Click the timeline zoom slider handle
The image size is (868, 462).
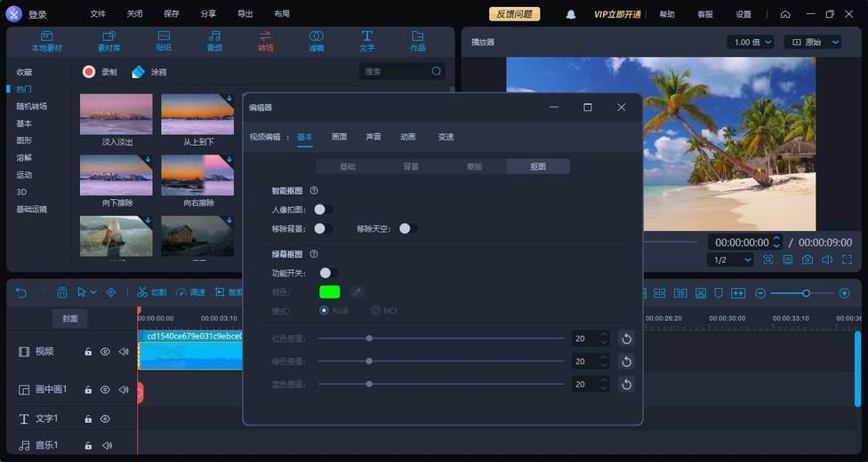[x=806, y=293]
